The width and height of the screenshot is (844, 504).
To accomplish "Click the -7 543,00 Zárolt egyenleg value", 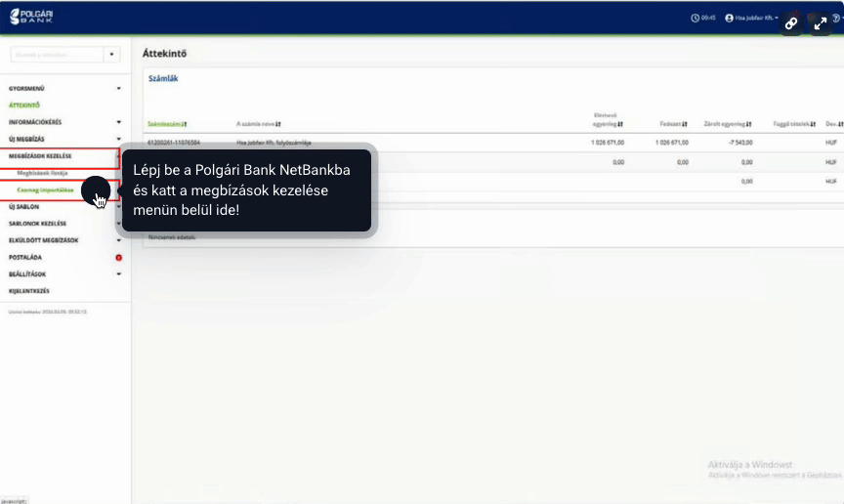I will [739, 143].
